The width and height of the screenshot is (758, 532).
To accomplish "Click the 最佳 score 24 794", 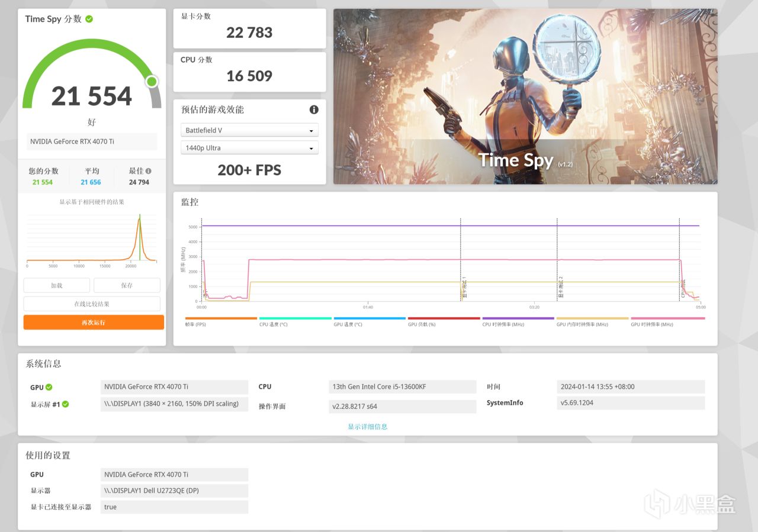I will pyautogui.click(x=139, y=182).
